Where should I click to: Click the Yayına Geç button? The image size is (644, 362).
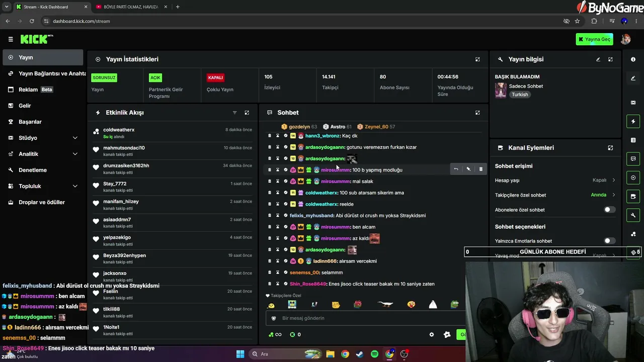coord(594,39)
